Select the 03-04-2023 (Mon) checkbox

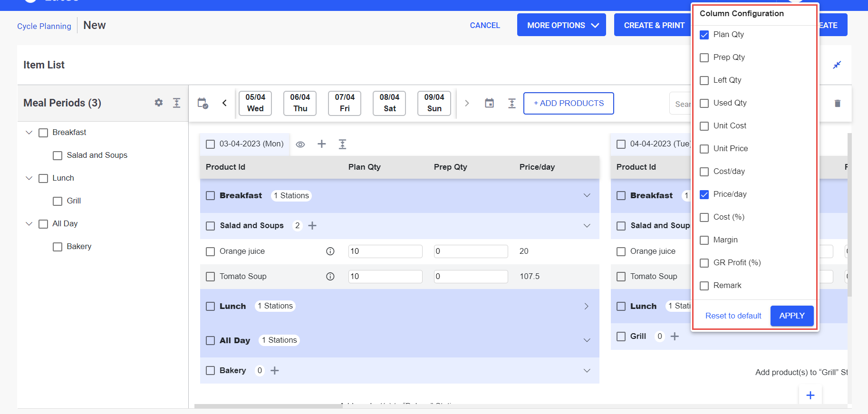210,144
